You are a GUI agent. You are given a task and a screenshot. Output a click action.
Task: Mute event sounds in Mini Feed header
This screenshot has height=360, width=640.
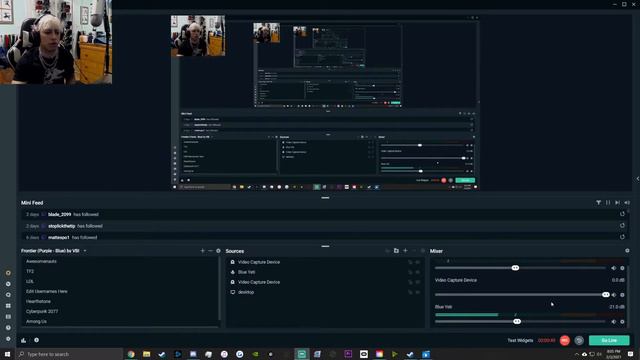coord(627,202)
